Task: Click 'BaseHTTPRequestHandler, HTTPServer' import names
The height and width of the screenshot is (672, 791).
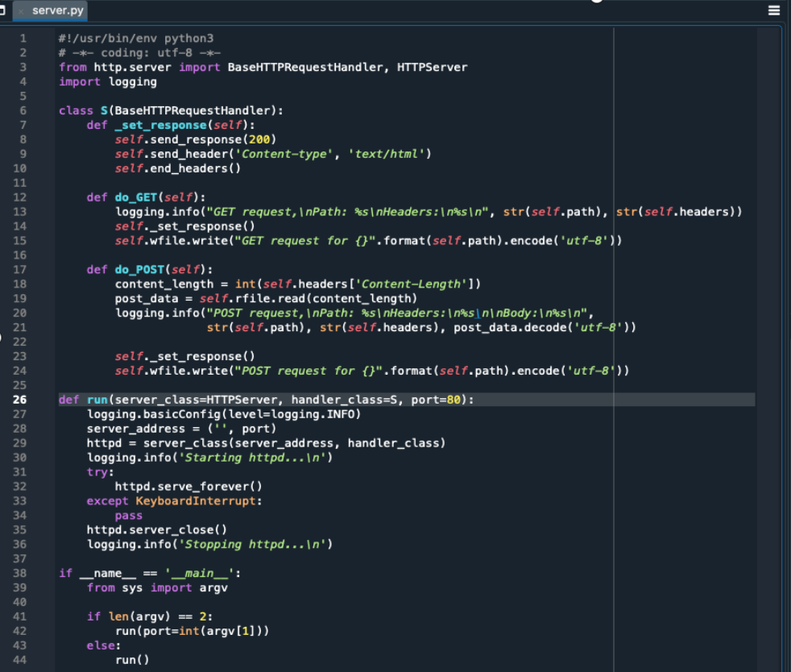Action: coord(347,67)
